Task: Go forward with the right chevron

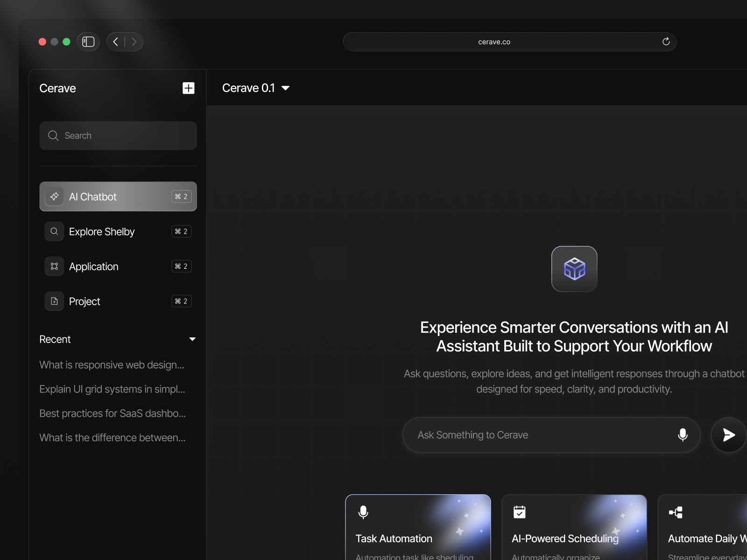Action: pyautogui.click(x=134, y=42)
